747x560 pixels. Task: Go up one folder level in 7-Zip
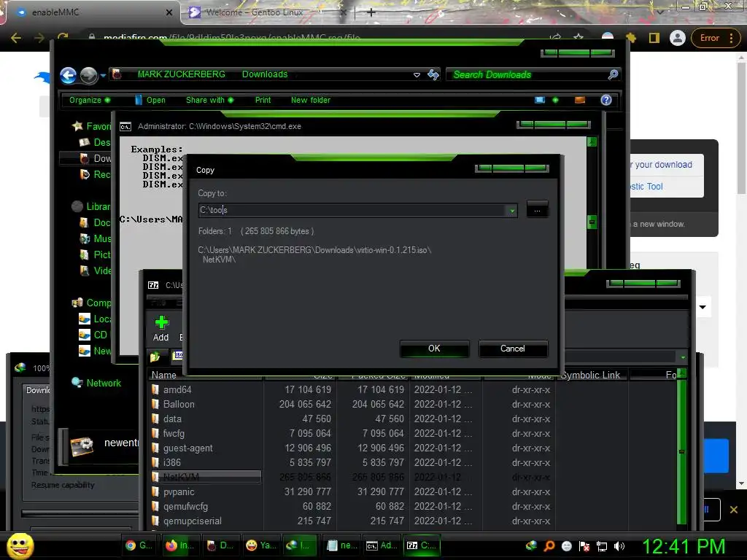[x=155, y=356]
